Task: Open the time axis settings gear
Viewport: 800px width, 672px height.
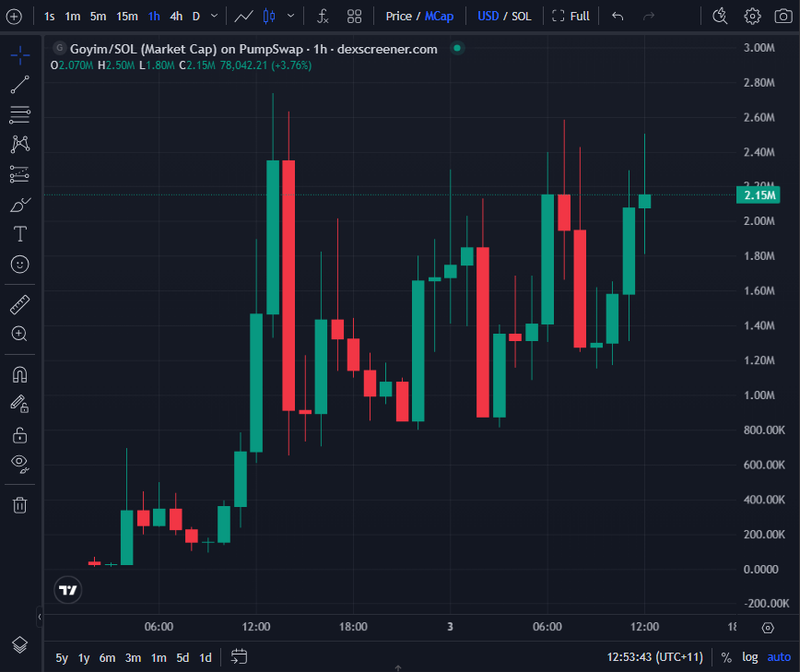Action: tap(768, 628)
